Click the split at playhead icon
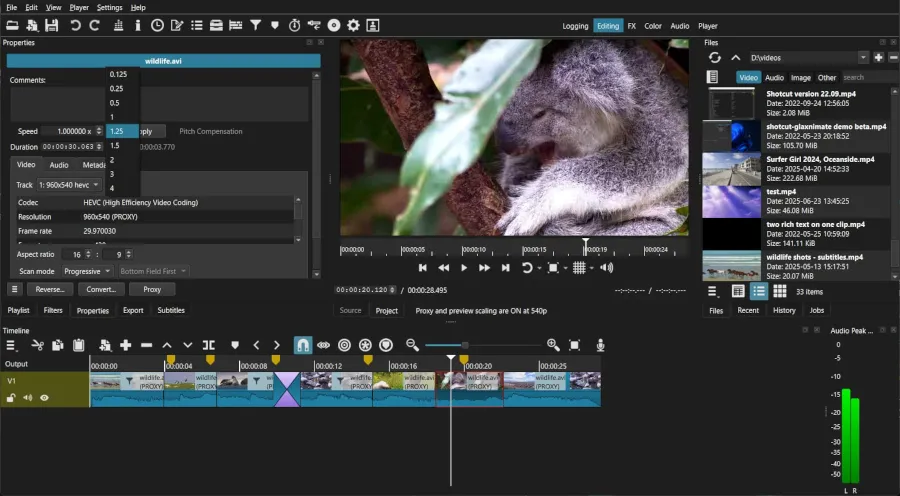 209,345
